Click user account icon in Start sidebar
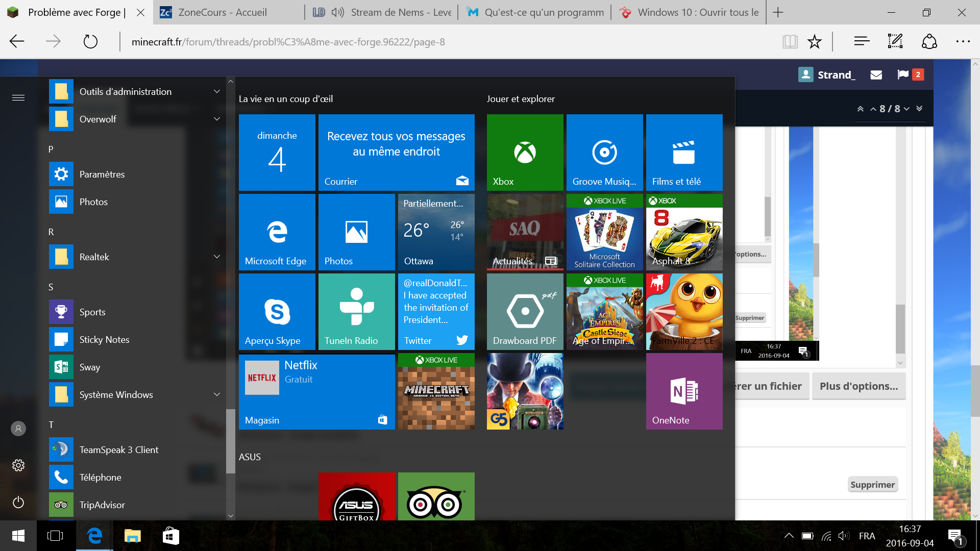This screenshot has height=551, width=980. click(18, 429)
